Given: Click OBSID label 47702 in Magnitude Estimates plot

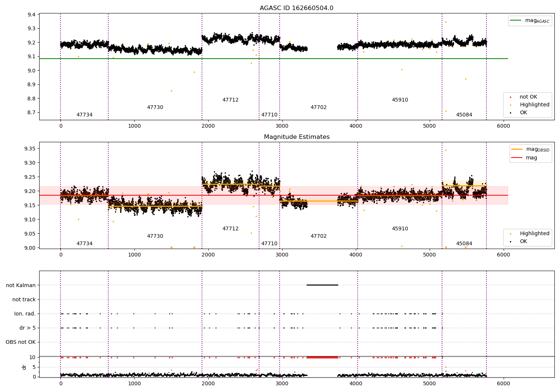Looking at the screenshot, I should [318, 236].
